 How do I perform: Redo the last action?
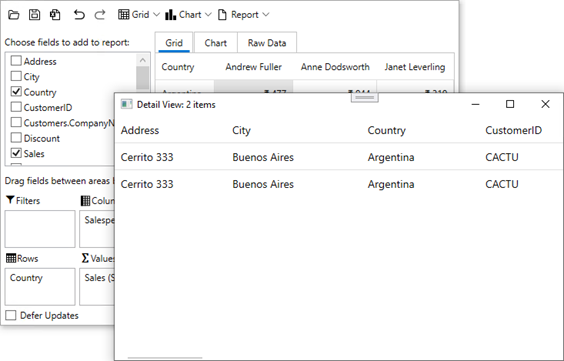[x=100, y=15]
